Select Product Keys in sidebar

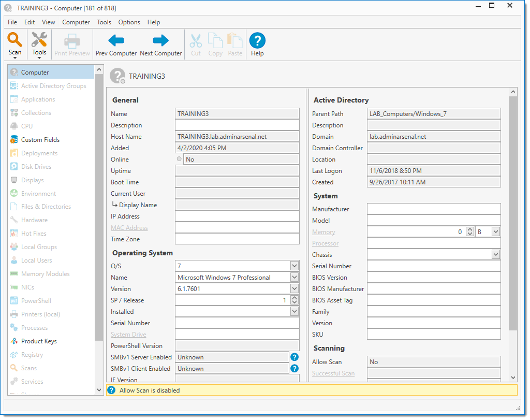click(39, 341)
